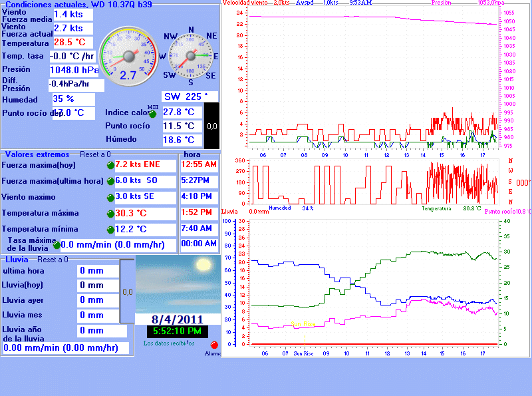Click the SW 225° wind direction field

click(x=190, y=97)
